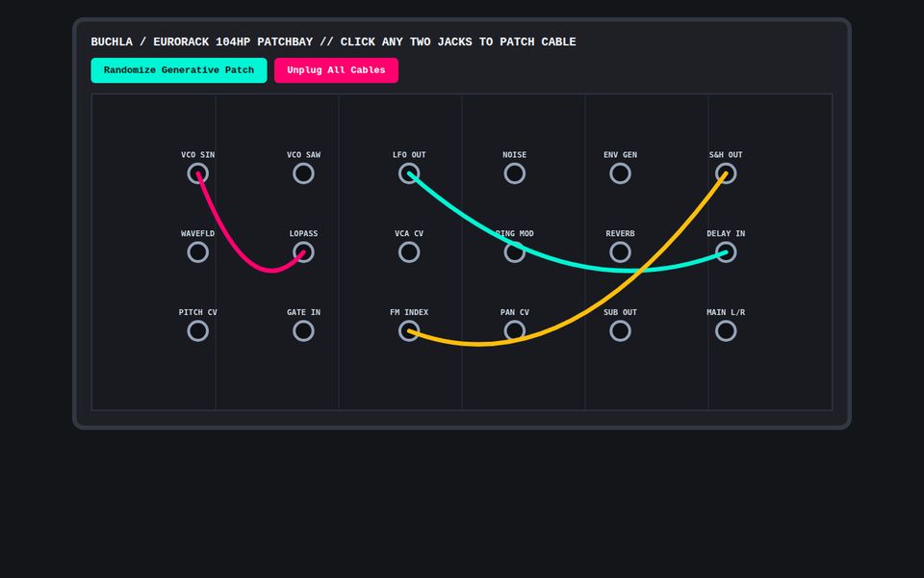The height and width of the screenshot is (578, 924).
Task: Select the VCO SIN jack
Action: pos(198,173)
